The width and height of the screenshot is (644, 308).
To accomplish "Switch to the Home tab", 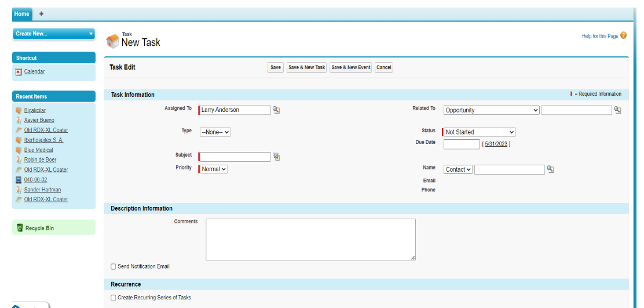I will 21,14.
